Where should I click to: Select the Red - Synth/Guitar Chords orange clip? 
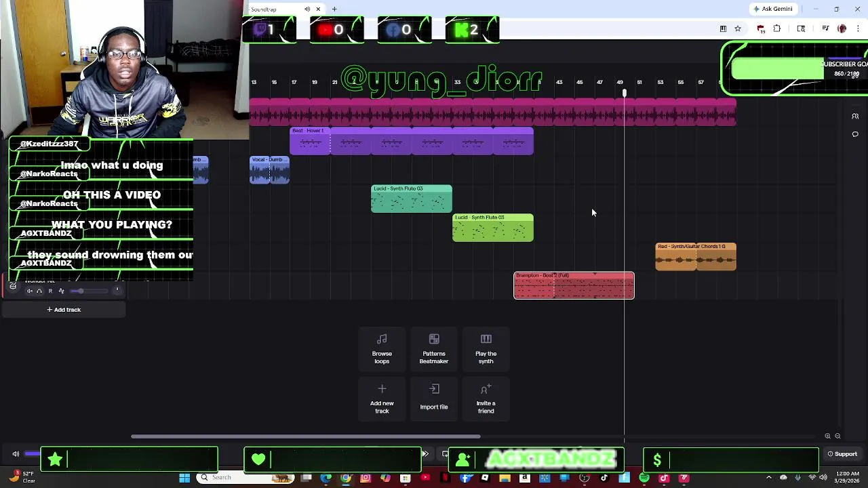pyautogui.click(x=696, y=257)
